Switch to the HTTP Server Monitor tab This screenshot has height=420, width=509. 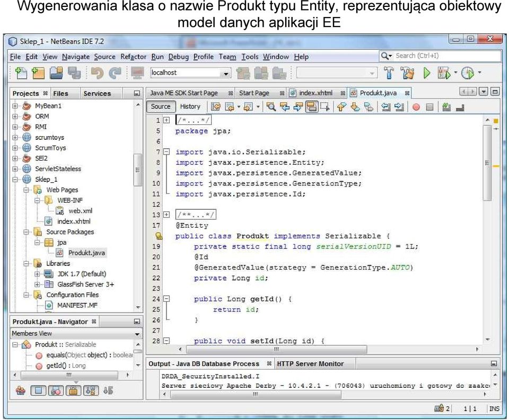coord(310,364)
